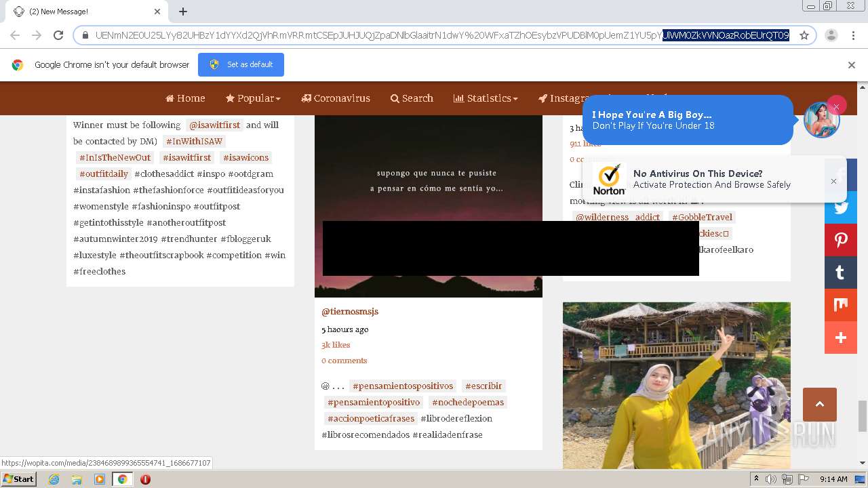Share on Tumblr via sidebar icon
Viewport: 868px width, 488px height.
click(x=841, y=272)
